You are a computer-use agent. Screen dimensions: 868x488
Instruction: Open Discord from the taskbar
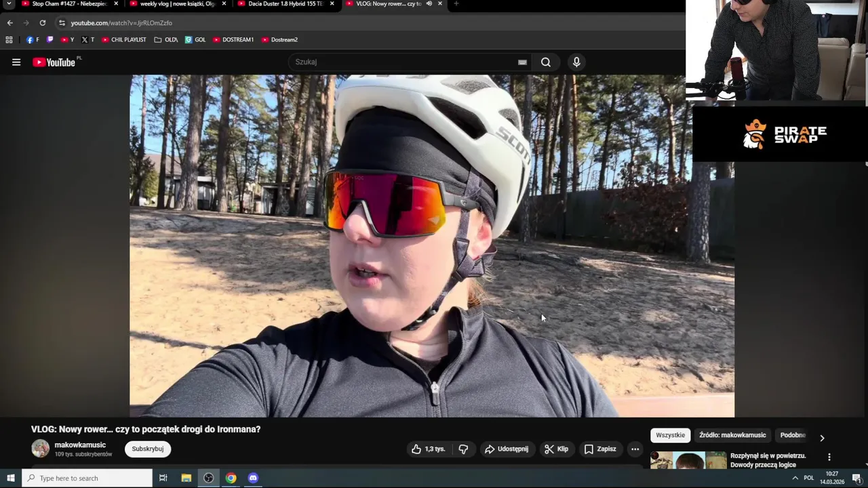pos(254,478)
